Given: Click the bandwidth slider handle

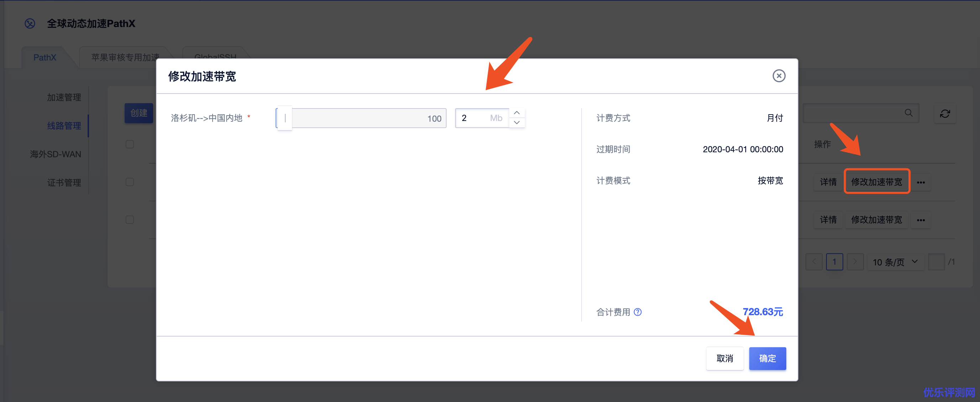Looking at the screenshot, I should click(285, 118).
